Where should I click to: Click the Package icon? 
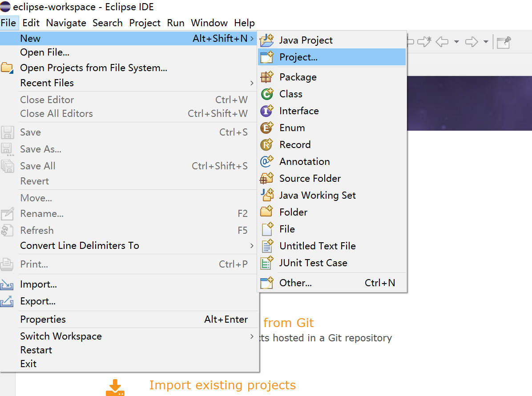coord(267,77)
